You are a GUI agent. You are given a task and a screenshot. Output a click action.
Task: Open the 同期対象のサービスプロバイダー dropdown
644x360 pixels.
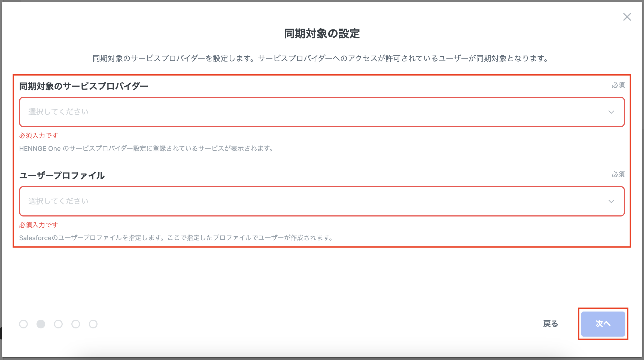(322, 112)
